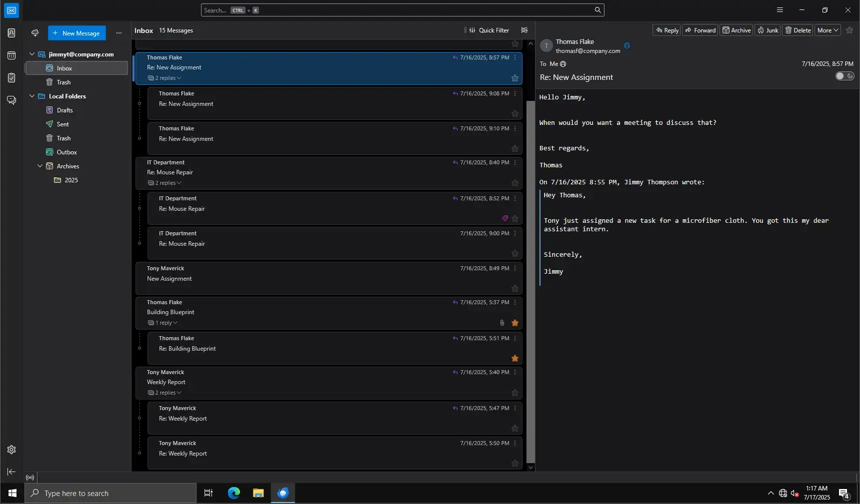The height and width of the screenshot is (504, 860).
Task: Collapse the spaces toolbar with arrow icon
Action: pos(11,472)
